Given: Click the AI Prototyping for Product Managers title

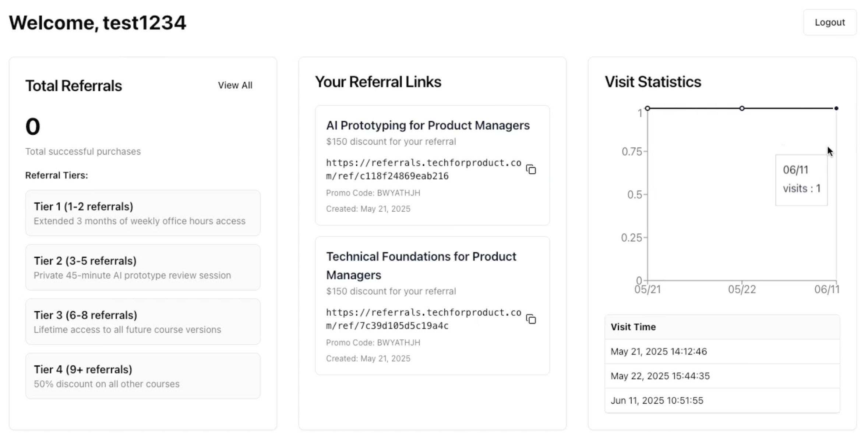Looking at the screenshot, I should pyautogui.click(x=428, y=125).
